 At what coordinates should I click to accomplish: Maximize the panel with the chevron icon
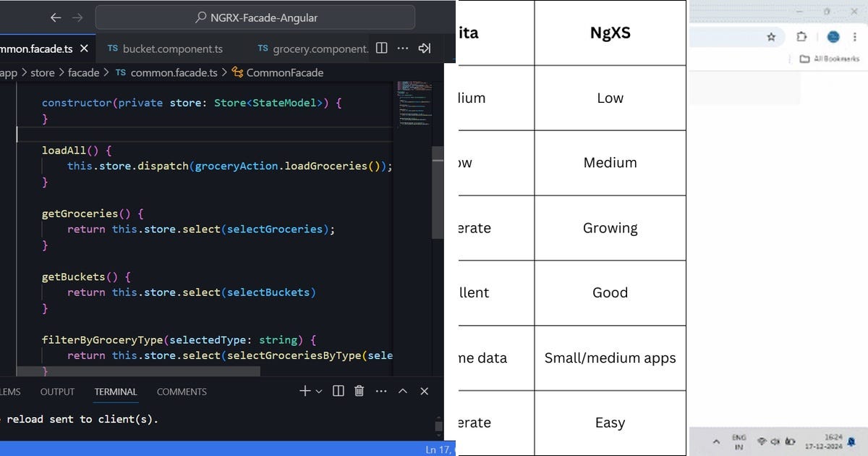point(402,391)
